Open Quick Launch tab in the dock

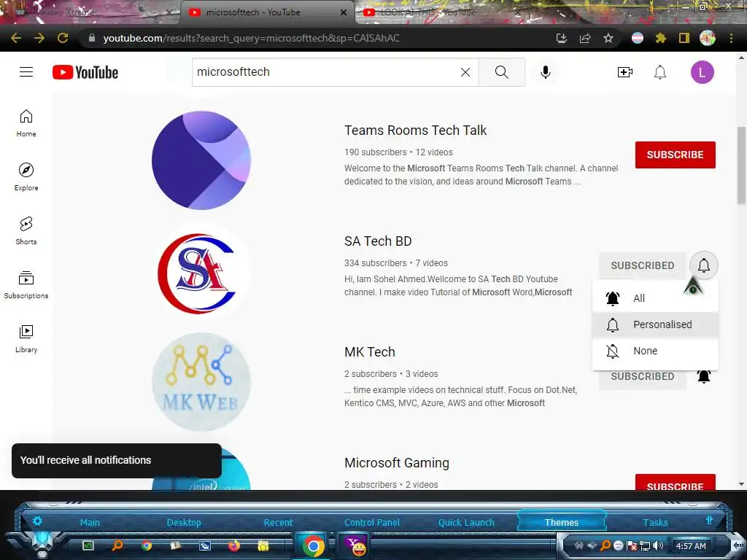[466, 522]
